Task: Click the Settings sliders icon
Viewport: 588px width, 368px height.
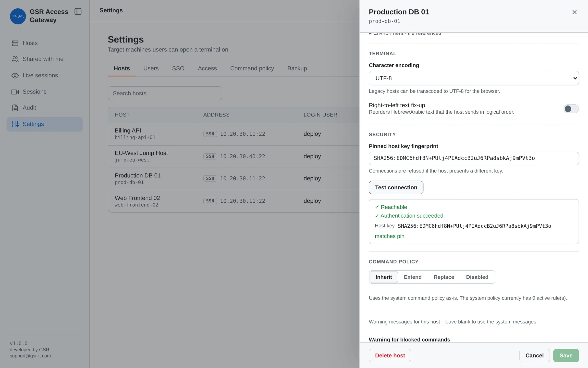Action: click(15, 124)
